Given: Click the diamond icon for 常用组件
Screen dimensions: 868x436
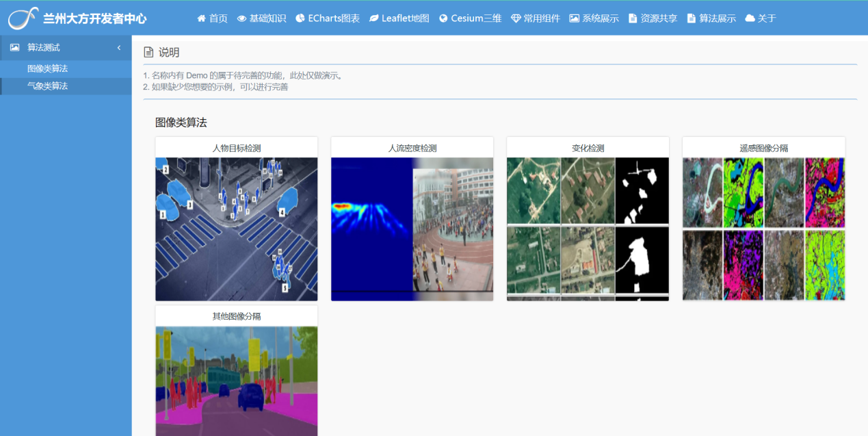Looking at the screenshot, I should pos(516,18).
